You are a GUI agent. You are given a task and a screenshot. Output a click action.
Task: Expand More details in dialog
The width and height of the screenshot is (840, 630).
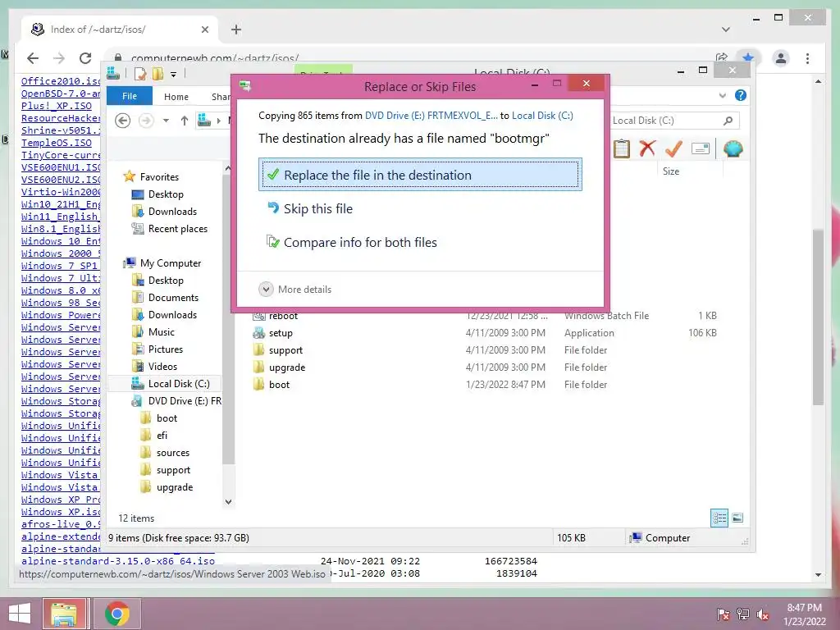[295, 290]
